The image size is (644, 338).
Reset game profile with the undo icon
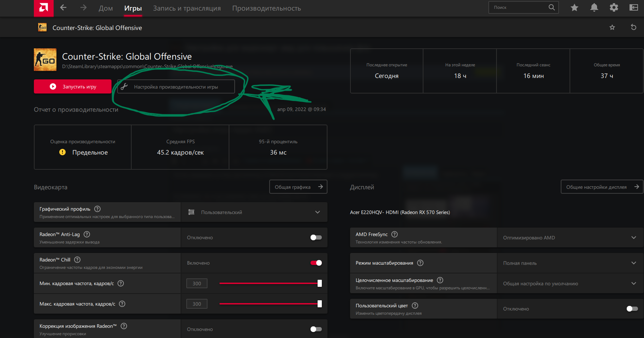(634, 27)
